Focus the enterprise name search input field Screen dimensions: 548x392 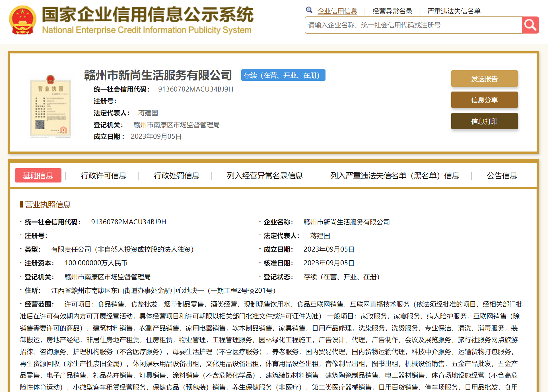(413, 25)
